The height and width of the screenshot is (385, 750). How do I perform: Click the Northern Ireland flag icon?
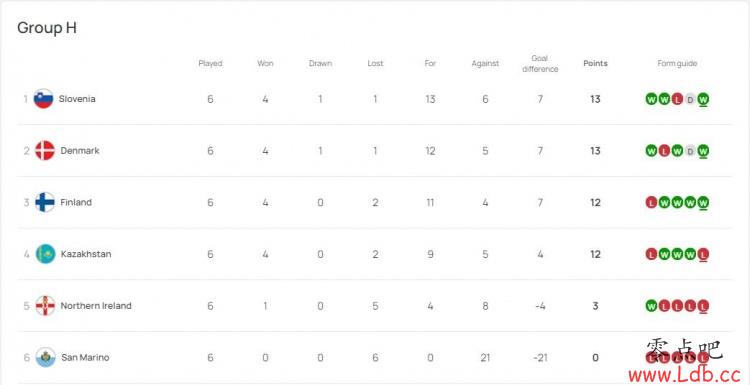coord(45,306)
